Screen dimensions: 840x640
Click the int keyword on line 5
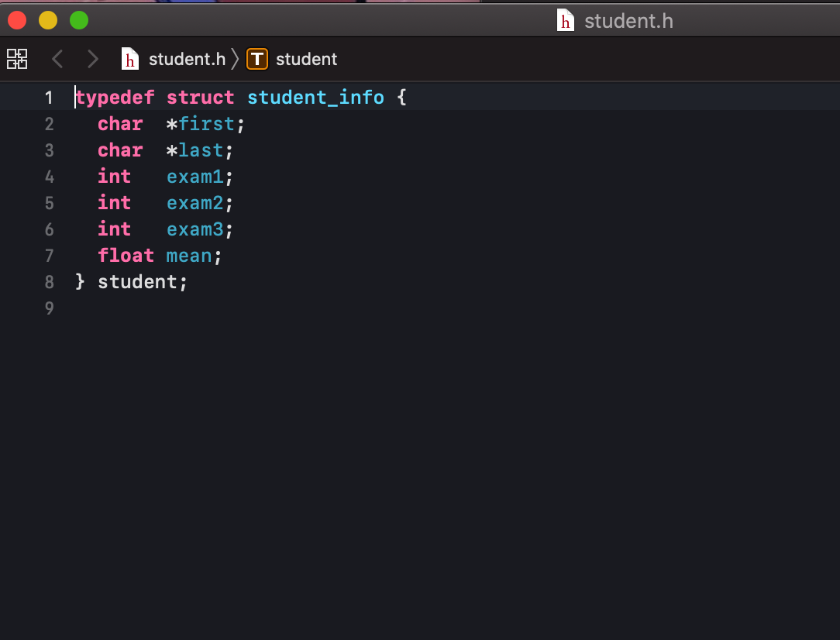(115, 203)
